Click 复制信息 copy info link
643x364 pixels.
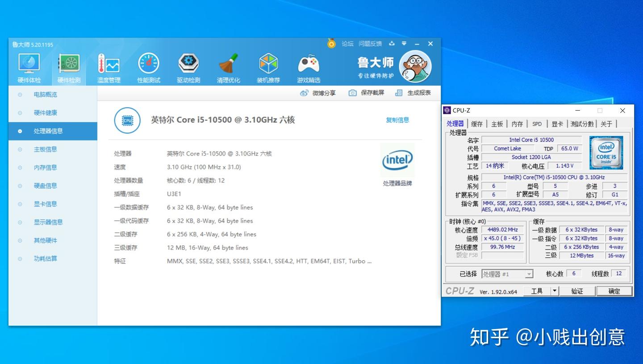point(397,120)
